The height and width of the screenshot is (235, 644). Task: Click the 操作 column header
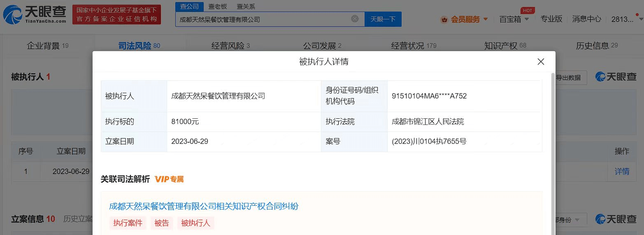[622, 151]
